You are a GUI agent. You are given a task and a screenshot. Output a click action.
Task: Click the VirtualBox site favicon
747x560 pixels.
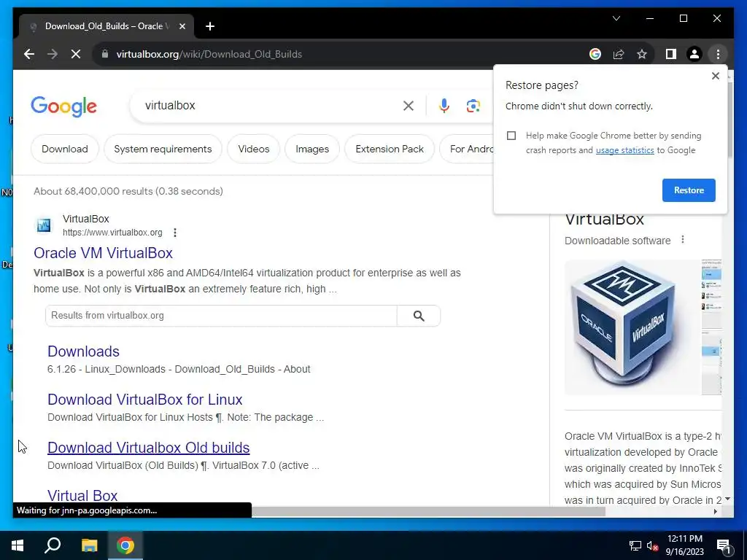[44, 225]
